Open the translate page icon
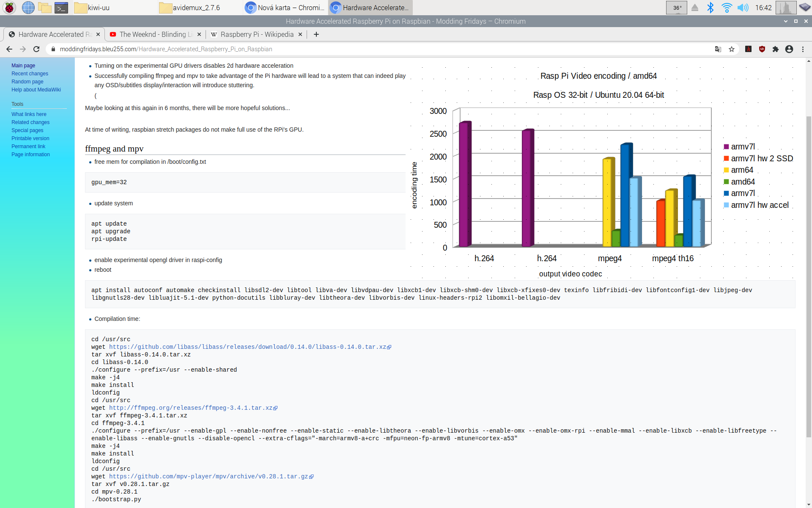Screen dimensions: 812x508 tap(718, 49)
